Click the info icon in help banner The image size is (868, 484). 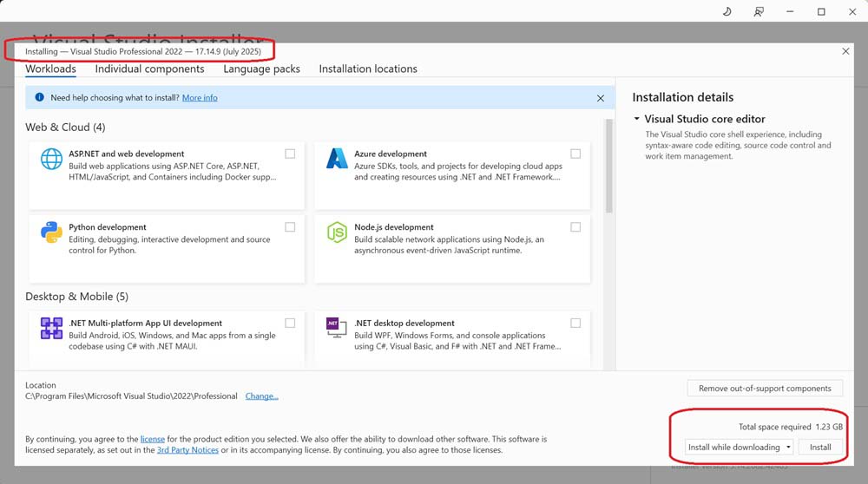pos(38,98)
